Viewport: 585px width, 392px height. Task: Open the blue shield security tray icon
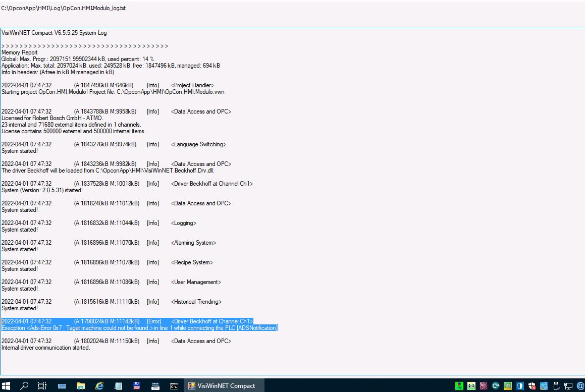520,386
